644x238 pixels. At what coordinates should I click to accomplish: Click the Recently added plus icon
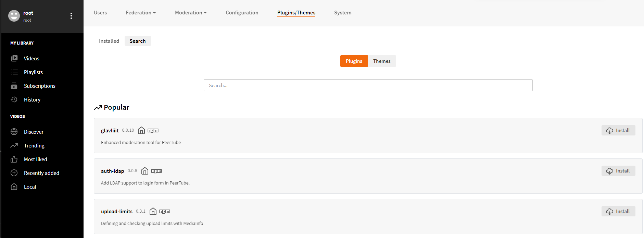pos(14,173)
